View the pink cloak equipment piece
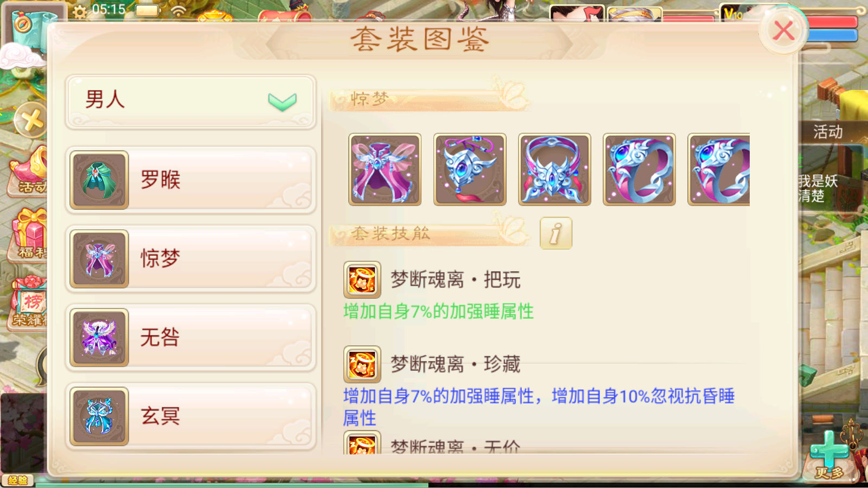 [x=385, y=170]
